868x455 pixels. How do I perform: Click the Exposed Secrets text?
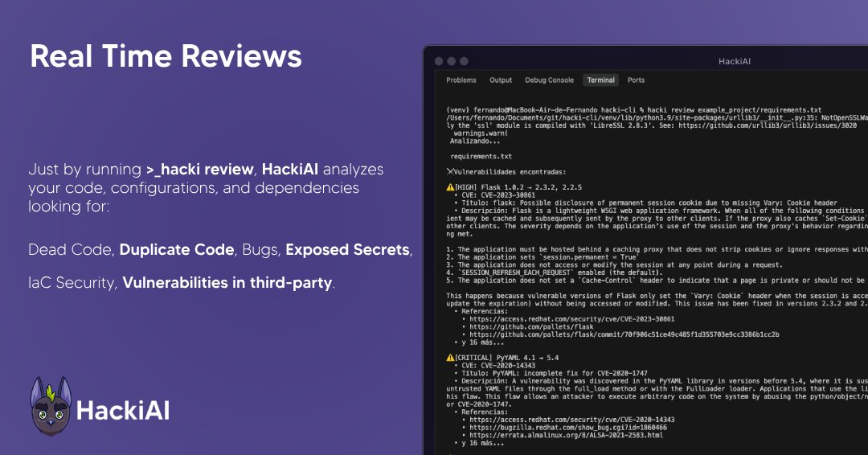pyautogui.click(x=348, y=250)
